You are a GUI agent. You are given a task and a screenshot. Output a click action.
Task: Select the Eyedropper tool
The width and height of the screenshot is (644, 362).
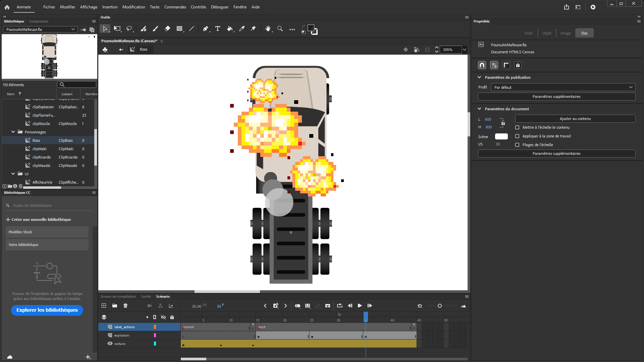(x=242, y=29)
